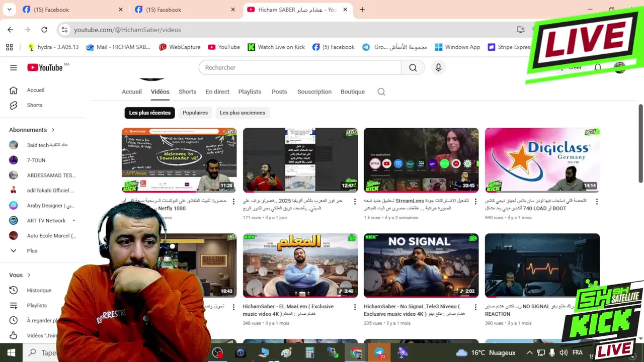Open options menu for the StreamLens video
This screenshot has height=362, width=644.
pos(475,202)
